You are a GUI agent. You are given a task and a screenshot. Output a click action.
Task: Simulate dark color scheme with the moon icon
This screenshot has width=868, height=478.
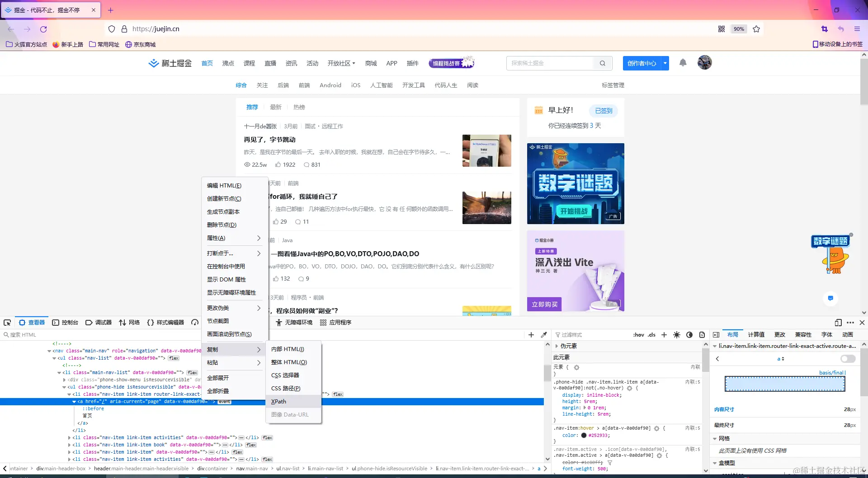[x=689, y=335]
